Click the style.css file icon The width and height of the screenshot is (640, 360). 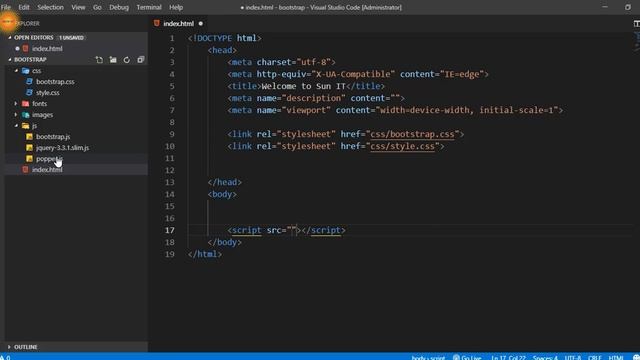coord(29,93)
